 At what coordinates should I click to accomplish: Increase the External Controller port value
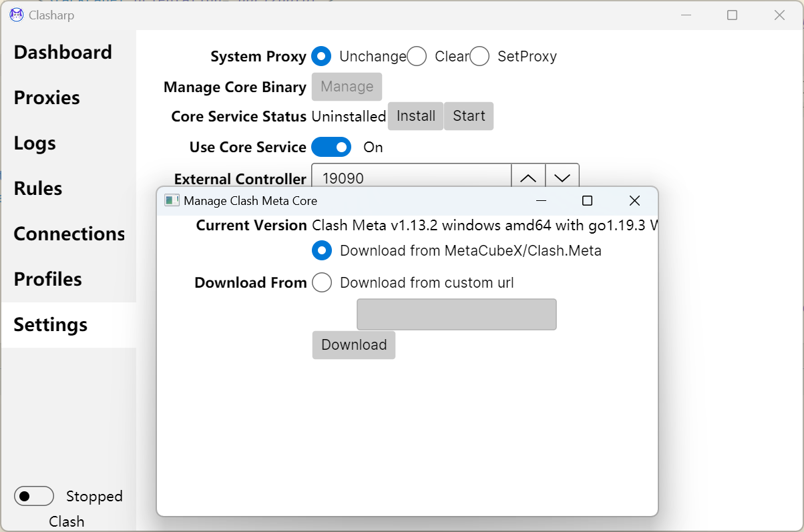[528, 178]
